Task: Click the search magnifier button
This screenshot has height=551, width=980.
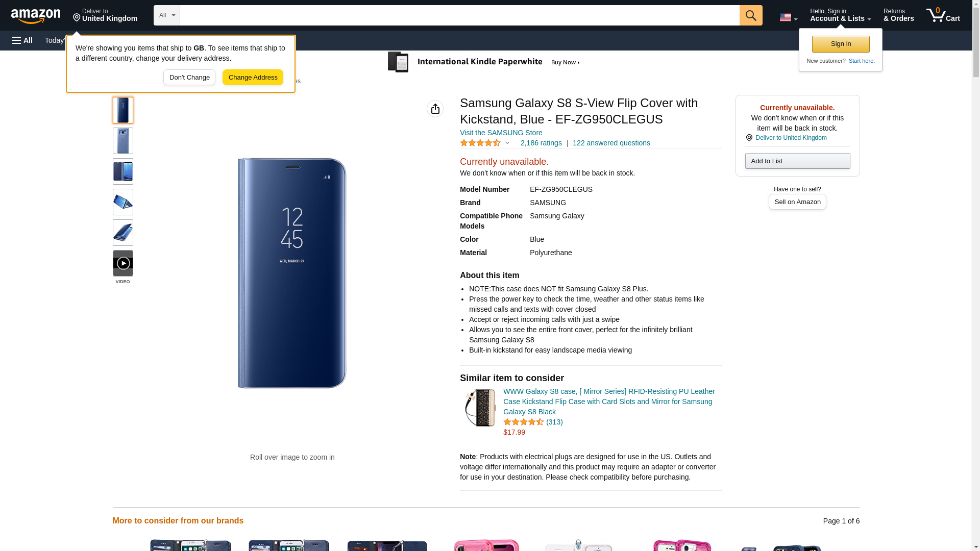Action: pyautogui.click(x=750, y=15)
